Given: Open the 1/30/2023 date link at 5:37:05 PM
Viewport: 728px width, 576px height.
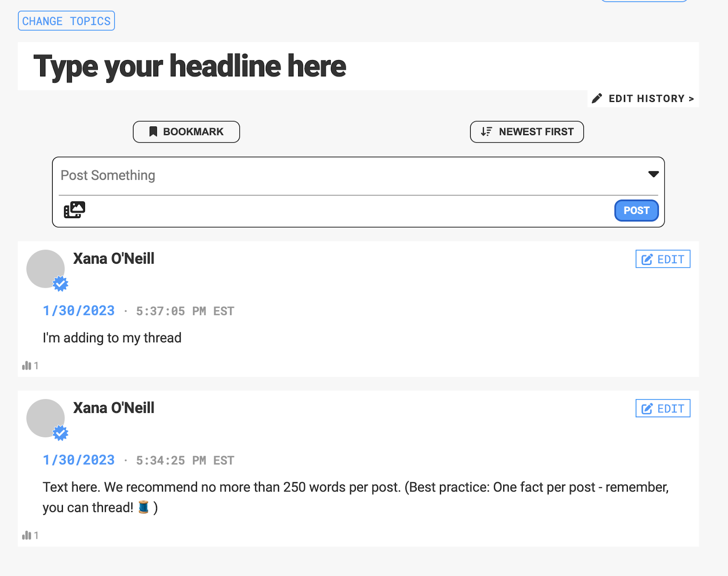Looking at the screenshot, I should [79, 311].
